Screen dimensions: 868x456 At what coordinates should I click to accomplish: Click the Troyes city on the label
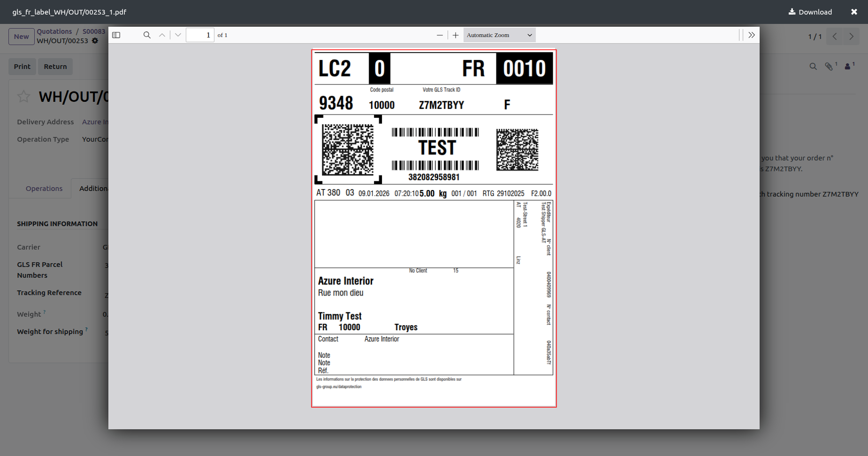[406, 327]
